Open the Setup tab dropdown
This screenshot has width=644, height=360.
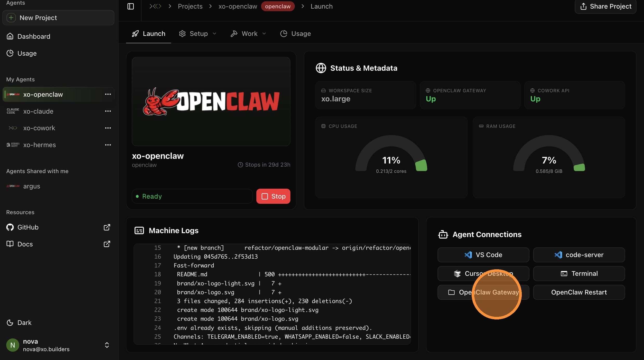pyautogui.click(x=198, y=34)
